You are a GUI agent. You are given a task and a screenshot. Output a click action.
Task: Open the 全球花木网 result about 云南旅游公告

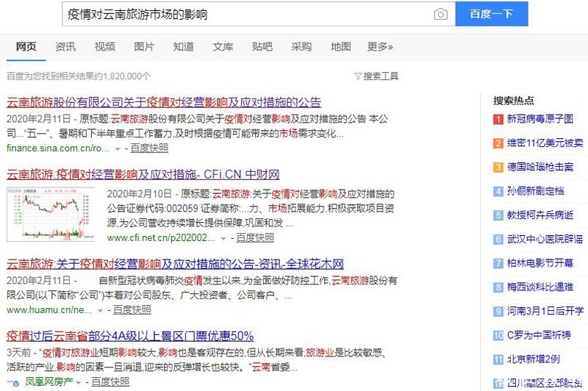click(175, 264)
